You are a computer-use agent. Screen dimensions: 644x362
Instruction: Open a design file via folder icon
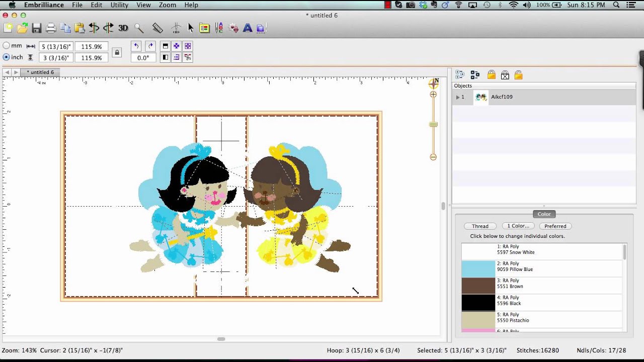point(22,28)
